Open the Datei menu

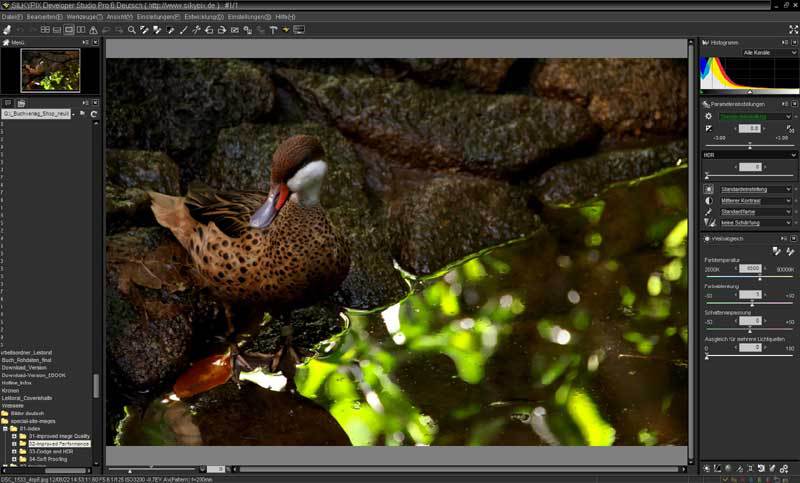tap(12, 17)
